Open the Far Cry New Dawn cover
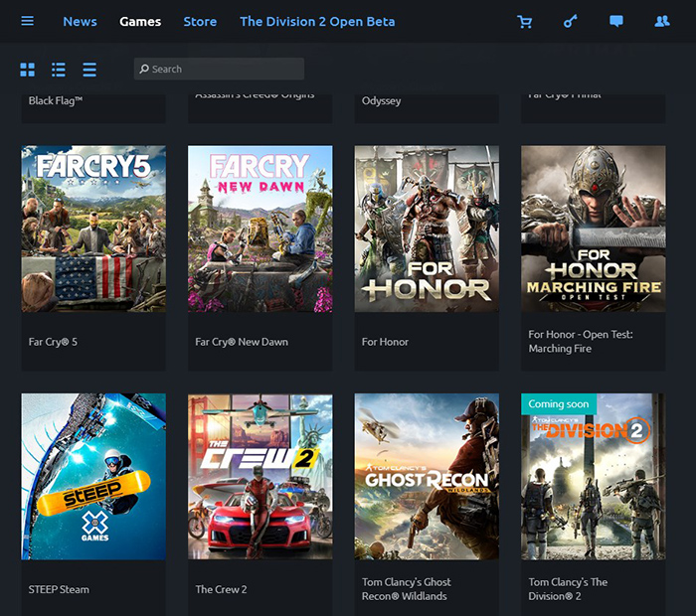 tap(261, 229)
